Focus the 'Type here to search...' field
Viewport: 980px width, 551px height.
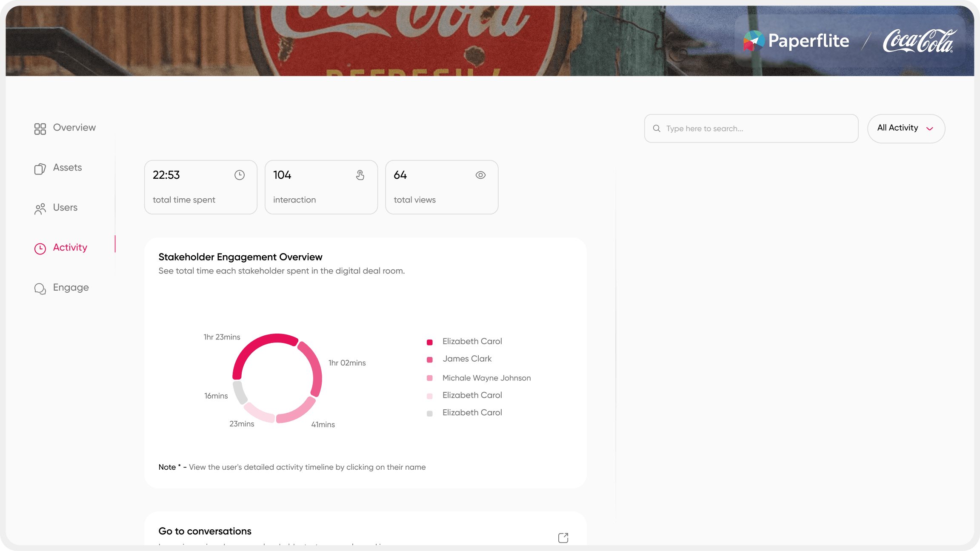[x=751, y=128]
